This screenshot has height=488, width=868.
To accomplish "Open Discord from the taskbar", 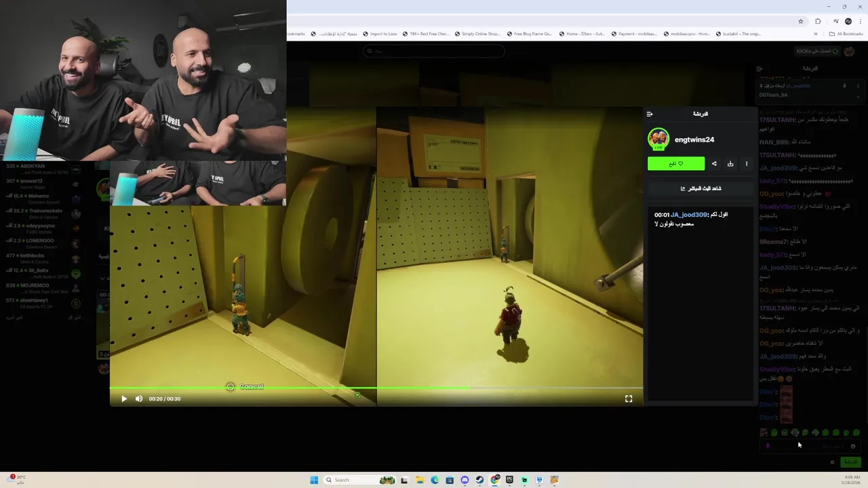I will pos(465,480).
